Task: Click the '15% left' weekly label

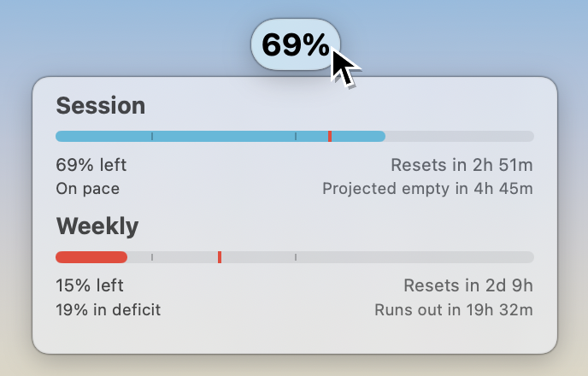Action: tap(90, 285)
